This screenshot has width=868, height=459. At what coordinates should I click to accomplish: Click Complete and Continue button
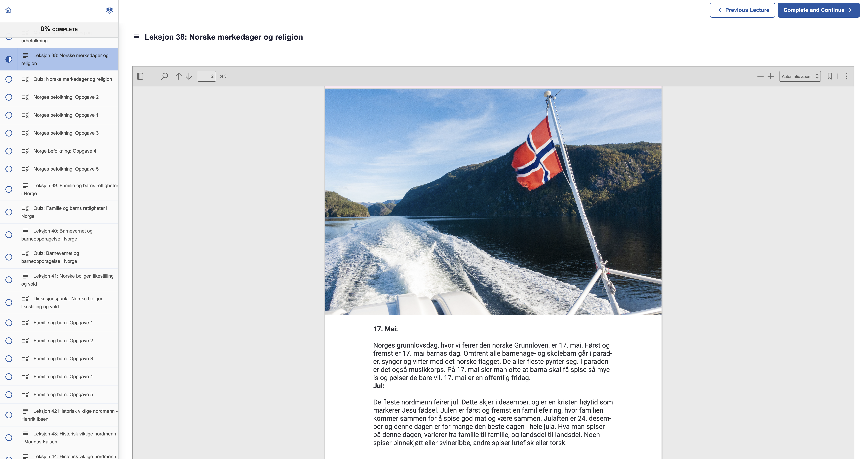818,10
